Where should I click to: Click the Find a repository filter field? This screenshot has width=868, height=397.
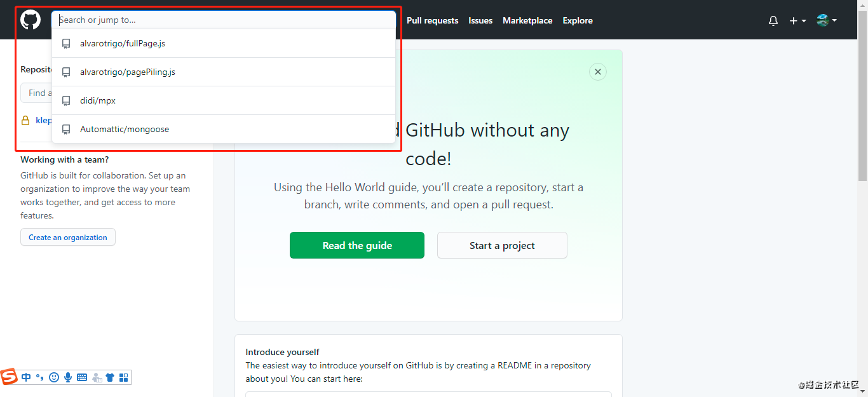click(x=36, y=93)
